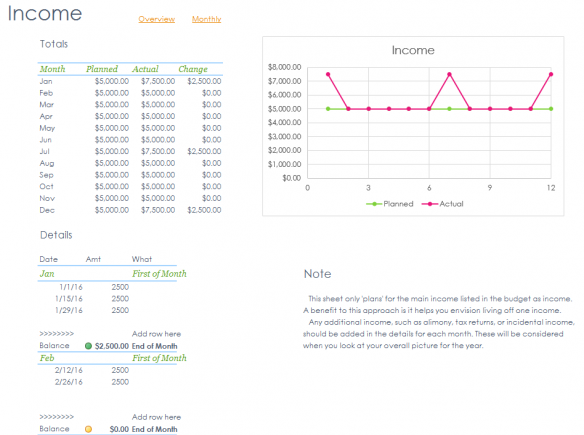Image resolution: width=584 pixels, height=435 pixels.
Task: Click the Amt column header
Action: coord(93,259)
